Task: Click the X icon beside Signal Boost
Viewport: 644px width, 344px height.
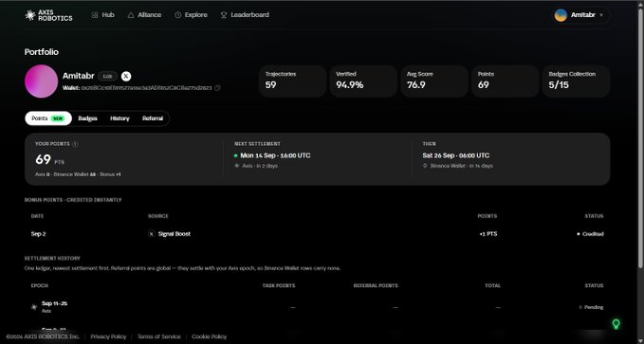Action: click(151, 234)
